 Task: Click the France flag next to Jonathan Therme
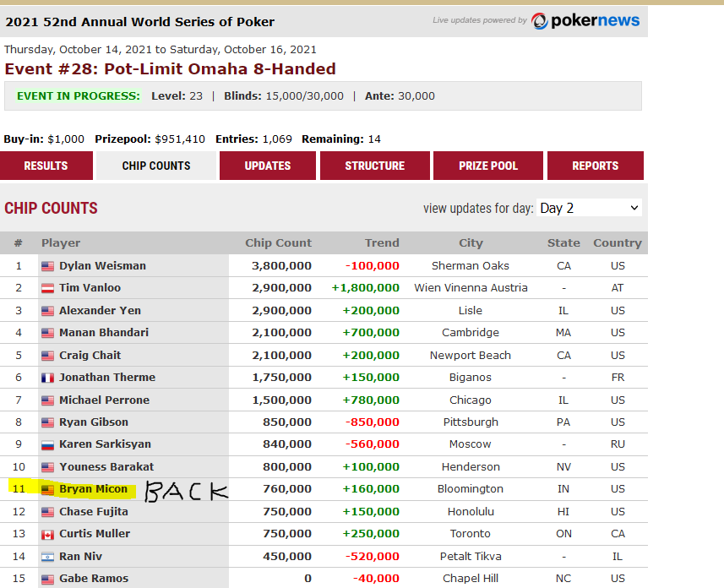pyautogui.click(x=47, y=378)
